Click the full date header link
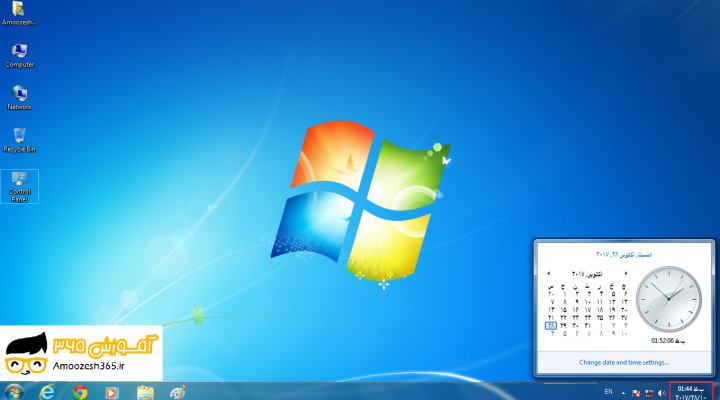 (x=624, y=254)
